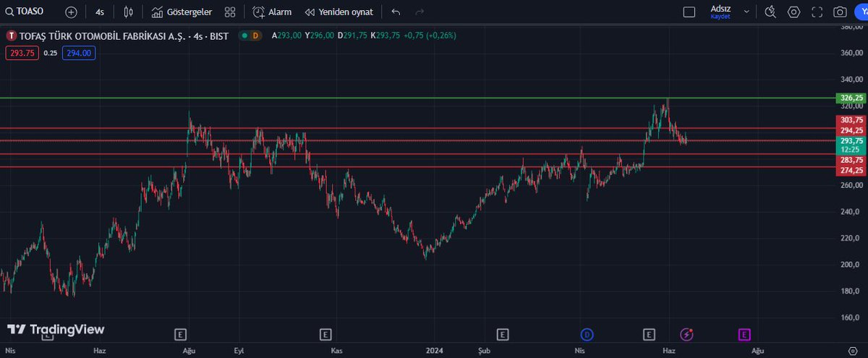Click the Kas label on time axis
Image resolution: width=868 pixels, height=358 pixels.
[336, 350]
